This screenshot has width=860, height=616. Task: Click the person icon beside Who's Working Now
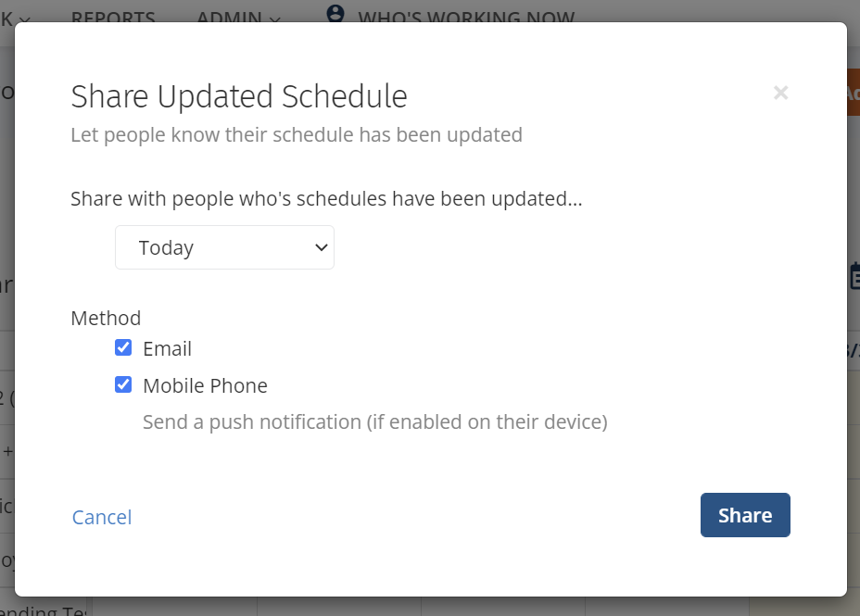(335, 13)
